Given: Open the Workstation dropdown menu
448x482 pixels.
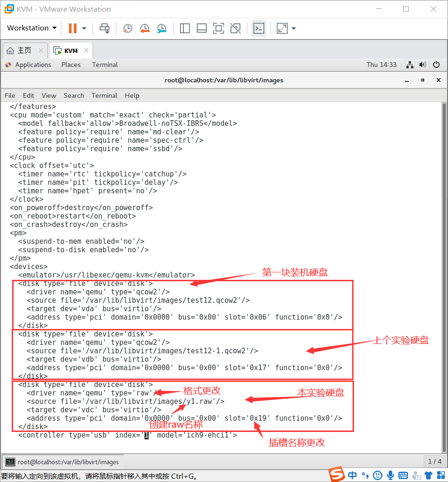Looking at the screenshot, I should click(x=32, y=28).
